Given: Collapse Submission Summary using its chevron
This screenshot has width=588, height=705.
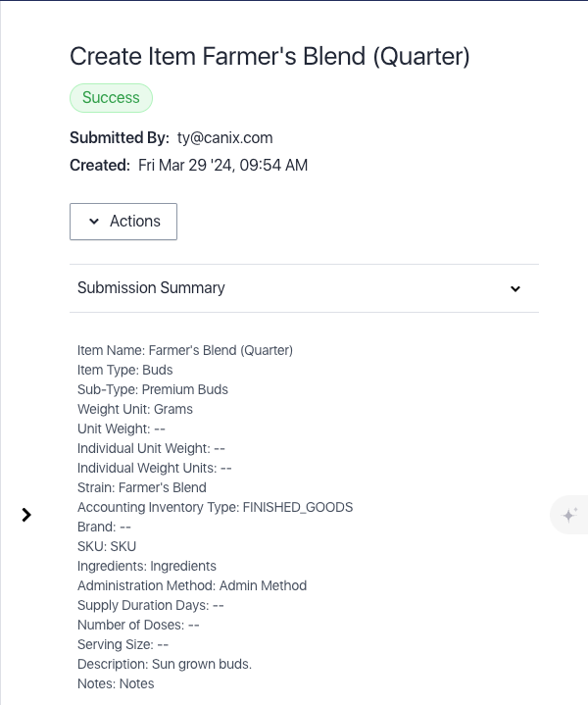Looking at the screenshot, I should [515, 288].
